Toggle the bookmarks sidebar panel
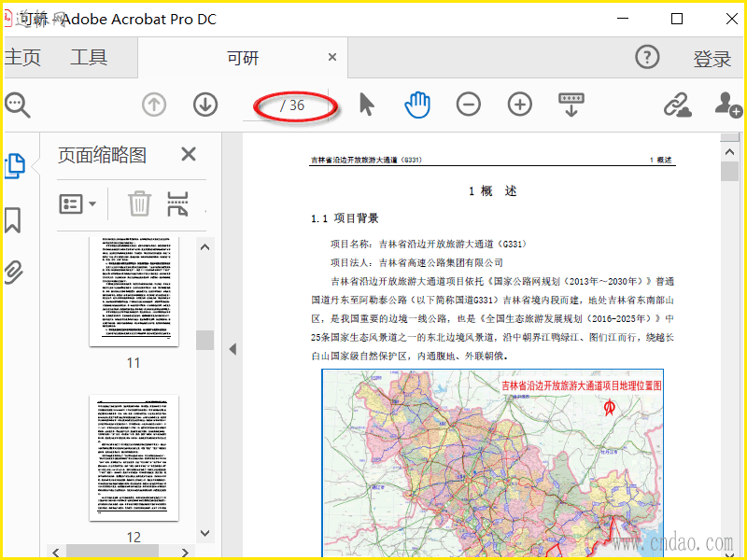The image size is (747, 560). pyautogui.click(x=13, y=220)
